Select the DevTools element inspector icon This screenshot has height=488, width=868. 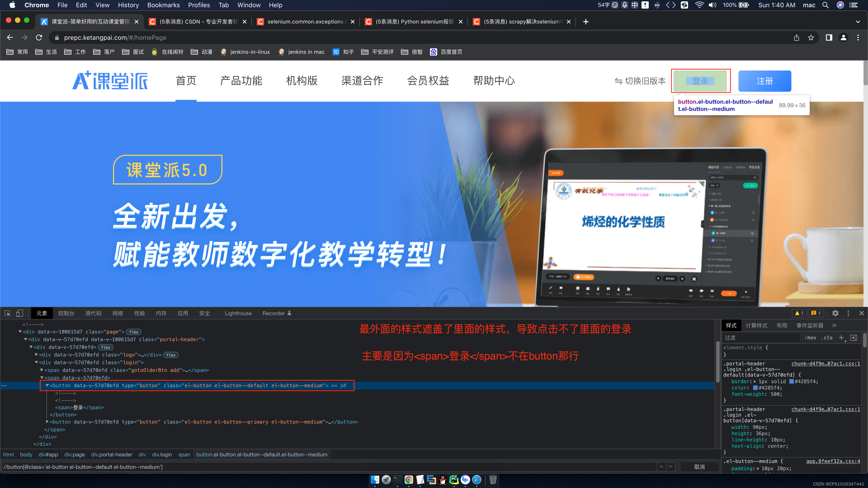click(7, 313)
